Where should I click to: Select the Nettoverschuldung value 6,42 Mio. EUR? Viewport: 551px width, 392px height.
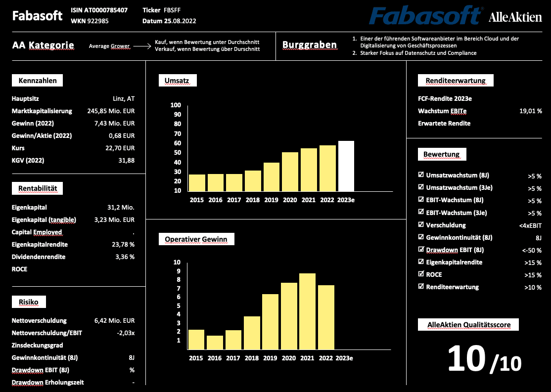click(115, 321)
